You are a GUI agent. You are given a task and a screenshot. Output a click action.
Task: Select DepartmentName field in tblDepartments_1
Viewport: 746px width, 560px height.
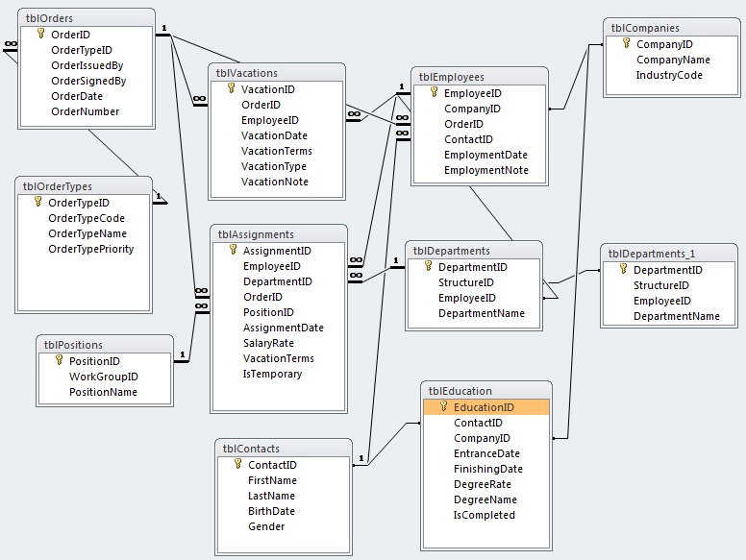click(669, 316)
